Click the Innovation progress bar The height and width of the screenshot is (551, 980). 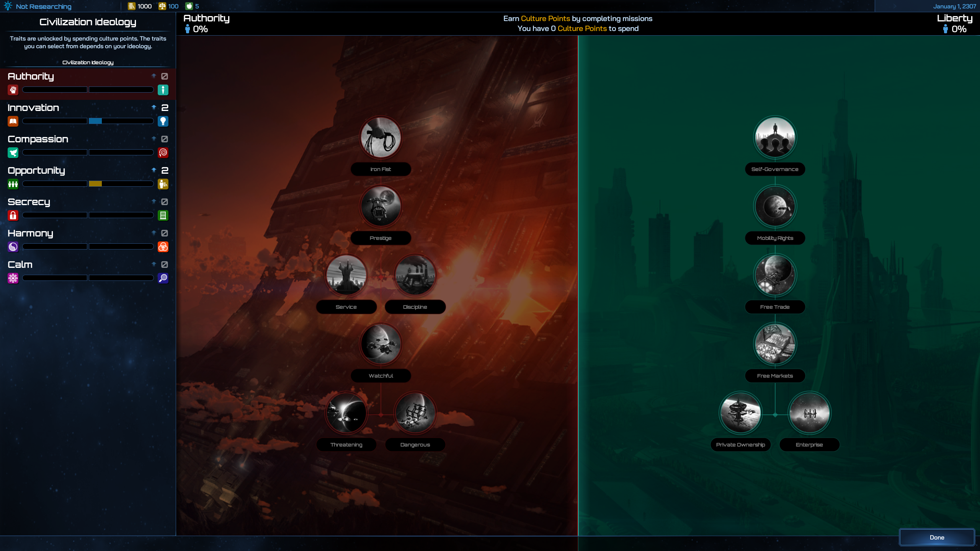(88, 121)
